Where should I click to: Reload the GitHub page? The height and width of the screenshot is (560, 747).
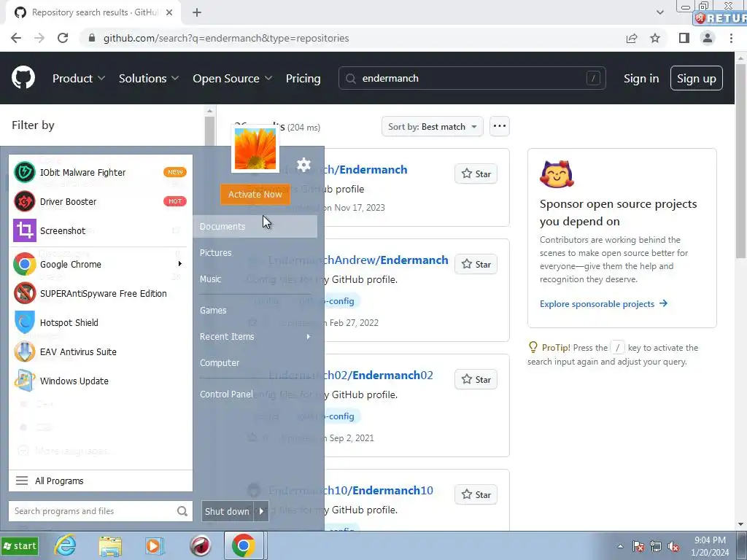click(x=63, y=38)
